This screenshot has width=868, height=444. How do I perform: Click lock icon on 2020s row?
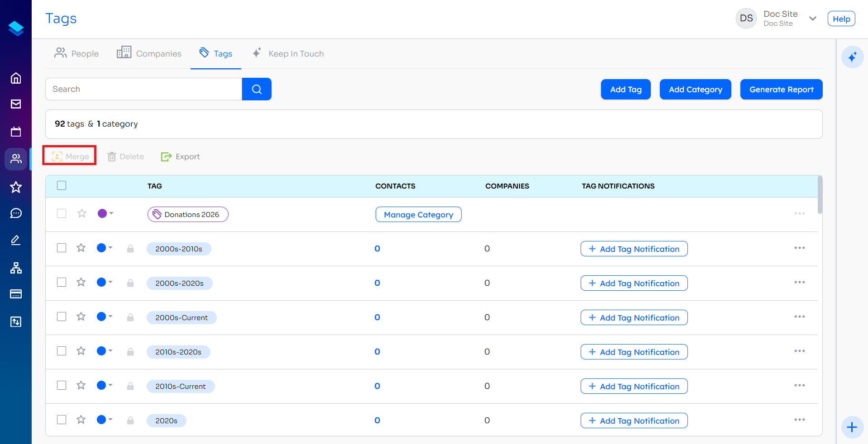(130, 420)
